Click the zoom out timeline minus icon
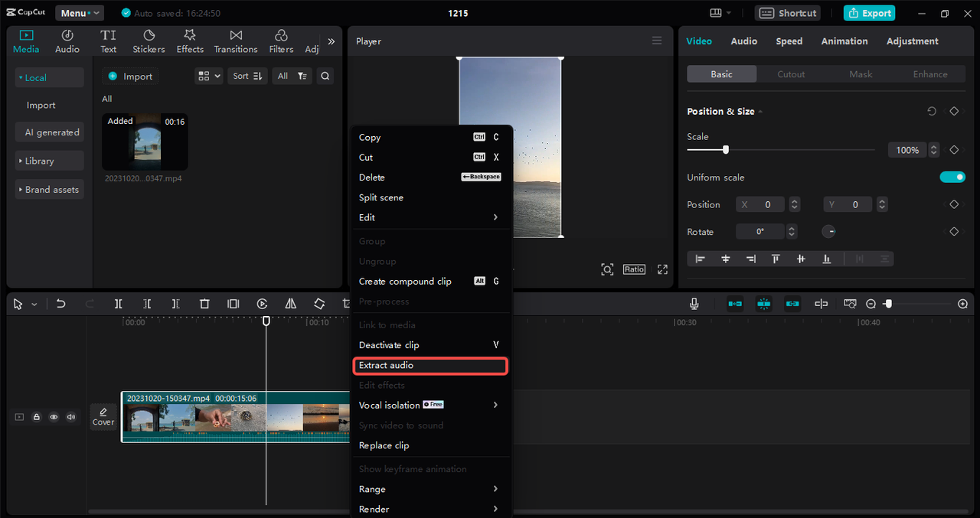The image size is (980, 518). click(x=871, y=304)
